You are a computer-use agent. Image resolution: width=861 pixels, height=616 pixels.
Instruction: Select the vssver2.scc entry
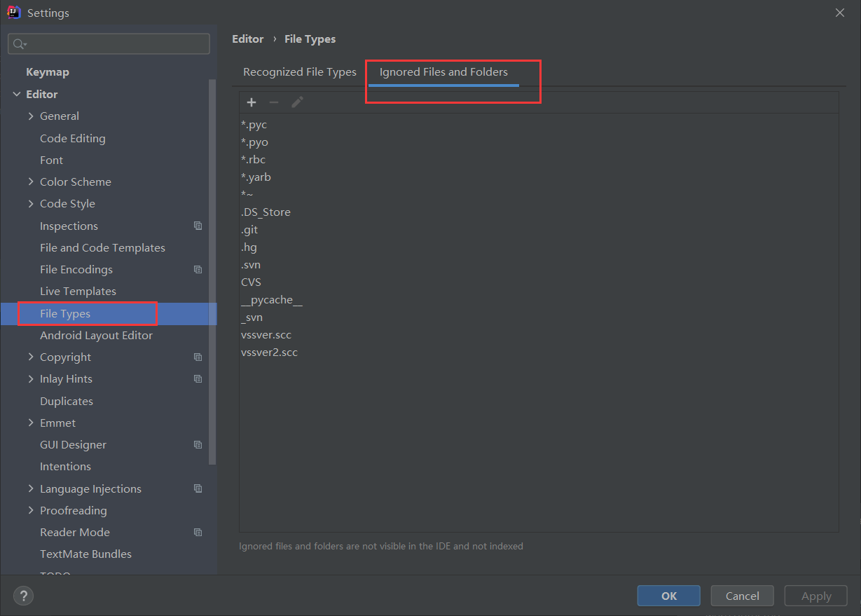pyautogui.click(x=269, y=353)
